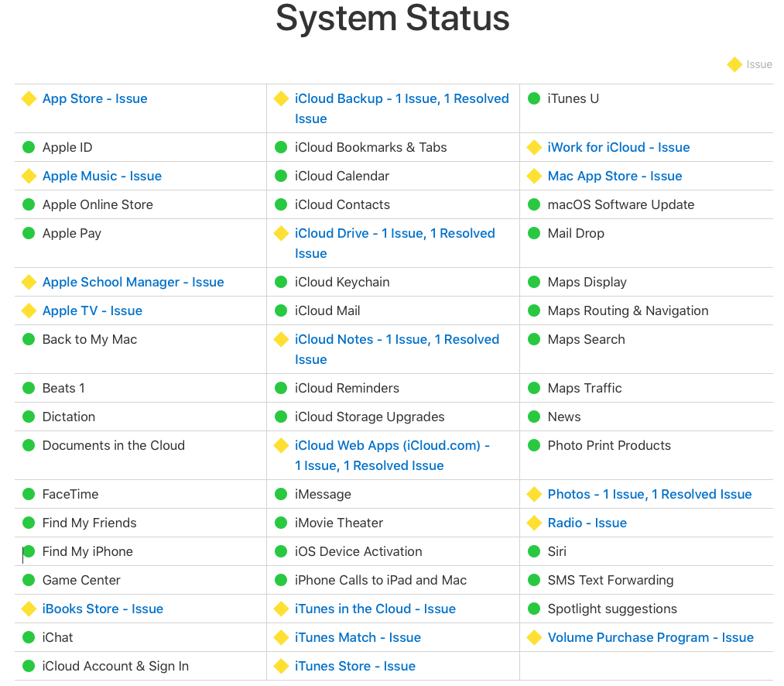Image resolution: width=784 pixels, height=686 pixels.
Task: Click the Find My iPhone entry
Action: click(x=87, y=551)
